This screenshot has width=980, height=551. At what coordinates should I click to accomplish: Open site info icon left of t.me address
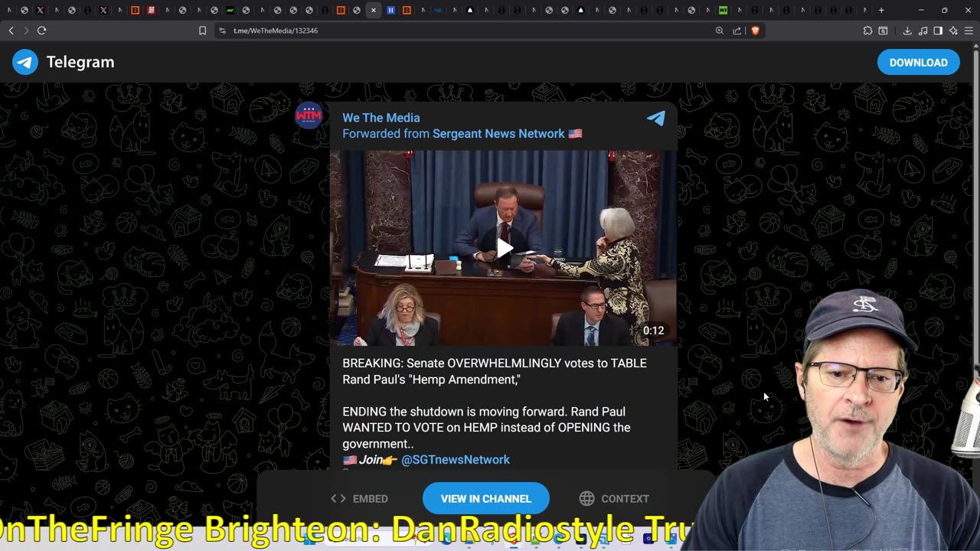pos(222,31)
